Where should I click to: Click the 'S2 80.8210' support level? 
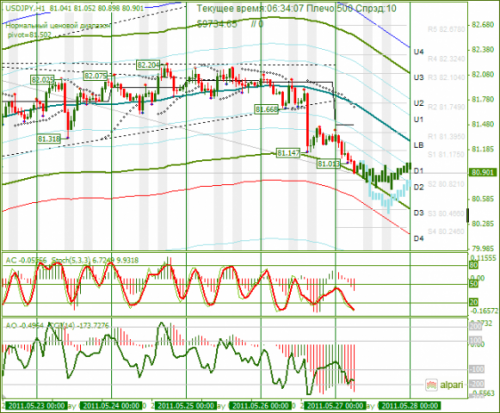tap(446, 184)
